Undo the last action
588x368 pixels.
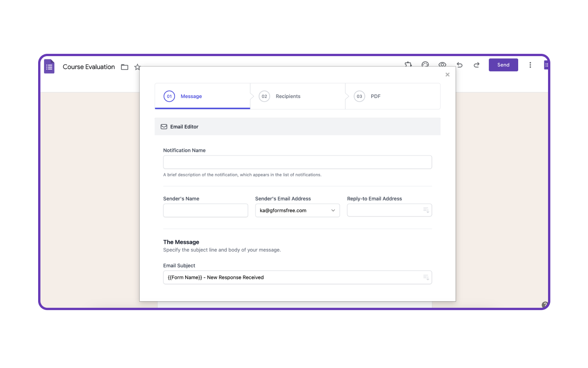(459, 65)
